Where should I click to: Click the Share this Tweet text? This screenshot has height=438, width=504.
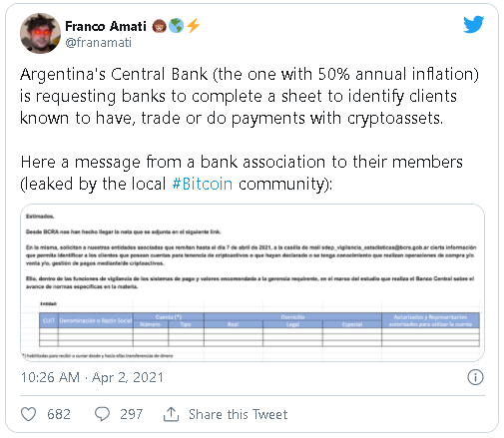[239, 414]
